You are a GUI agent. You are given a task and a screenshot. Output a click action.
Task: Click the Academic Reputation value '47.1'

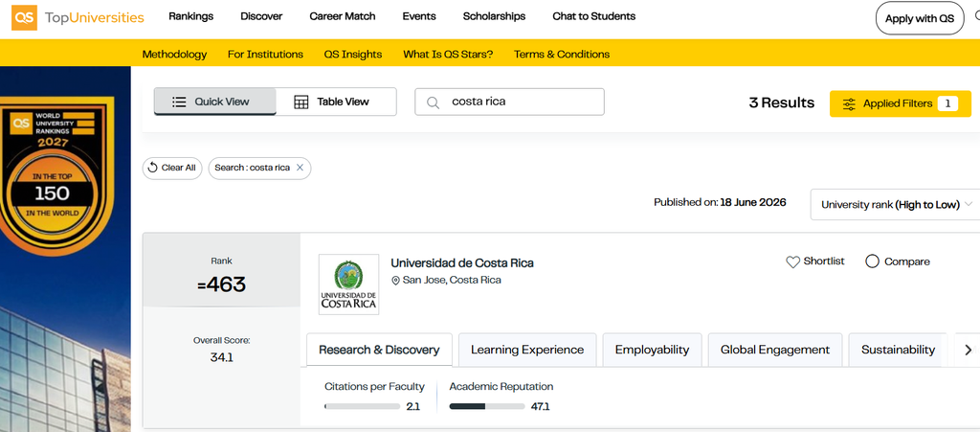pos(540,407)
